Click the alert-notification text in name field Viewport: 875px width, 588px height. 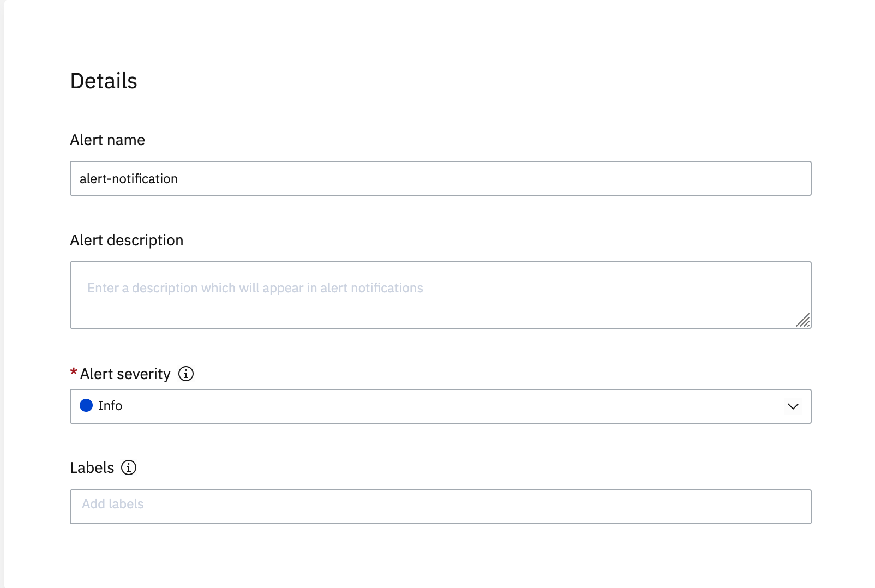click(x=129, y=179)
